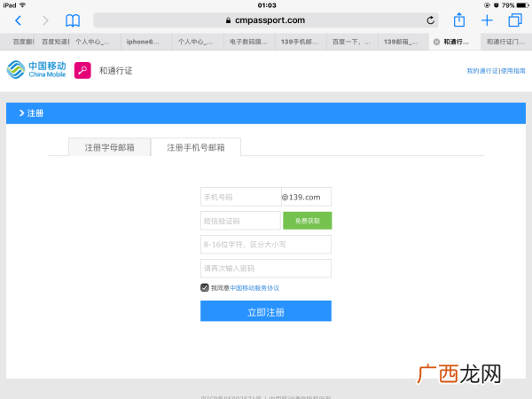
Task: Click the pink key passport icon
Action: click(x=82, y=70)
